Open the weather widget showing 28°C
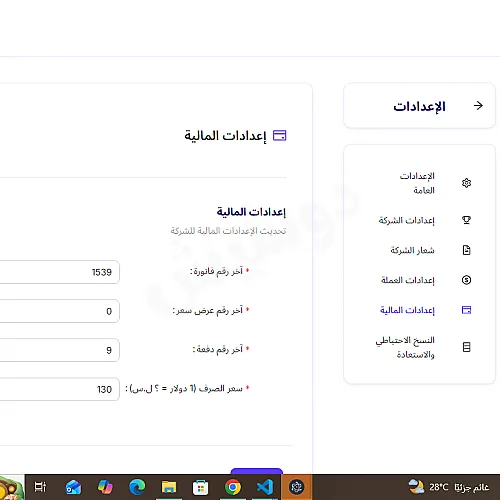Image resolution: width=500 pixels, height=500 pixels. point(449,487)
